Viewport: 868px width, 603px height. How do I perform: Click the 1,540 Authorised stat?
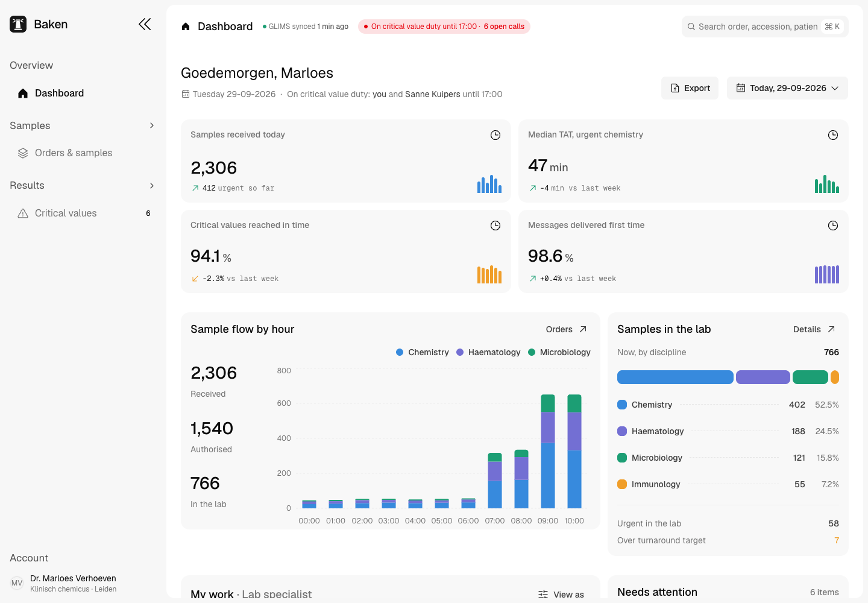(212, 436)
